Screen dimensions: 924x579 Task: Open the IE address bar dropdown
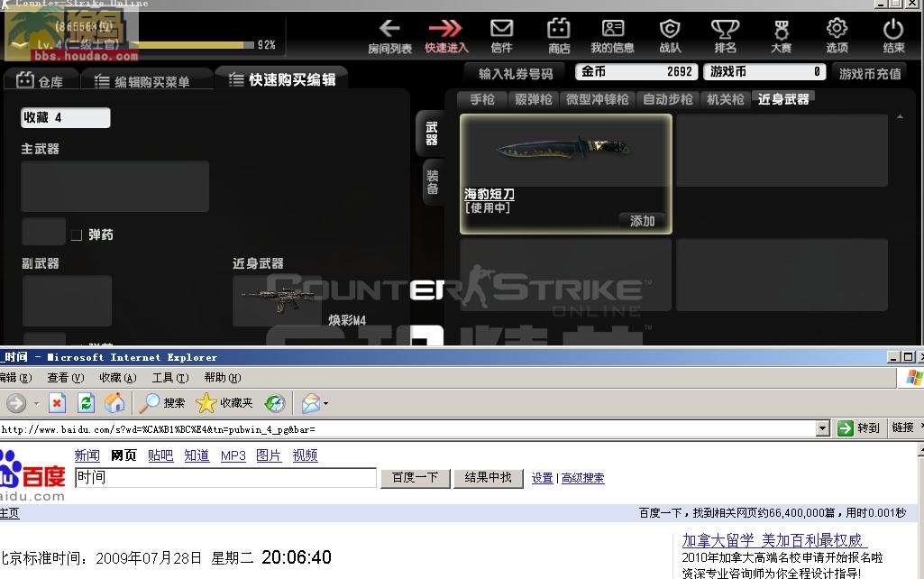[x=823, y=428]
